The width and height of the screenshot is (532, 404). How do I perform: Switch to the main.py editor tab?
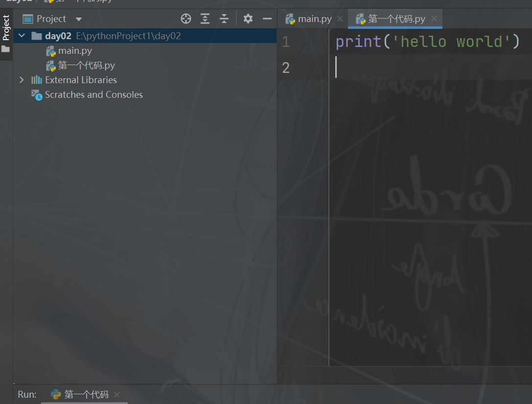pyautogui.click(x=315, y=19)
